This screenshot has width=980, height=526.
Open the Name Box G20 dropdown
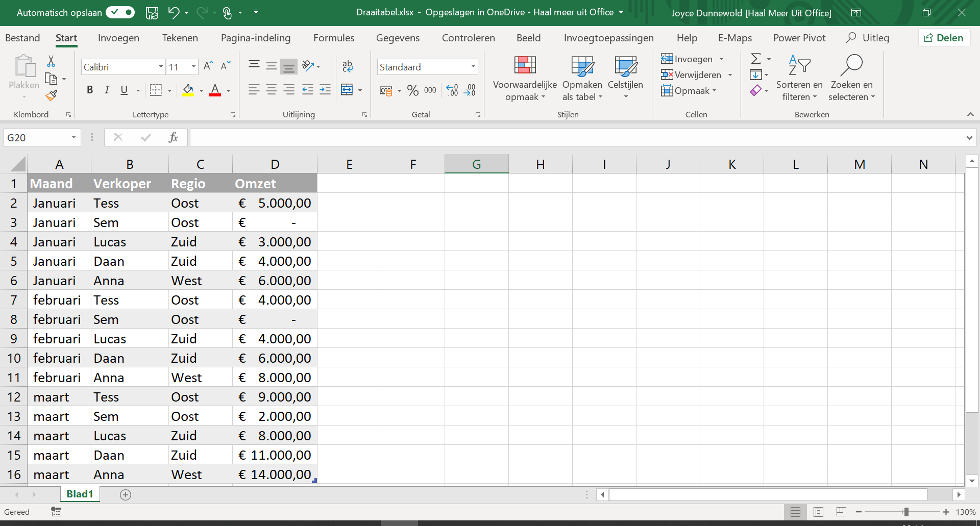pos(73,137)
